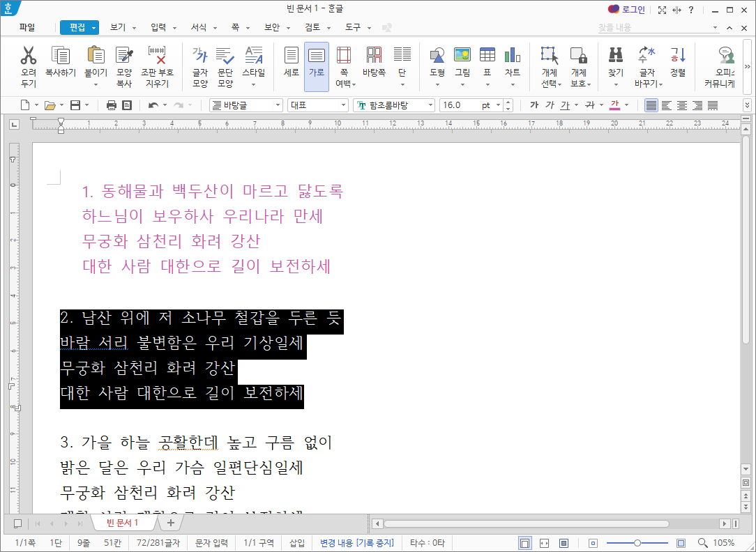
Task: Toggle underline 가 formatting
Action: click(x=565, y=105)
